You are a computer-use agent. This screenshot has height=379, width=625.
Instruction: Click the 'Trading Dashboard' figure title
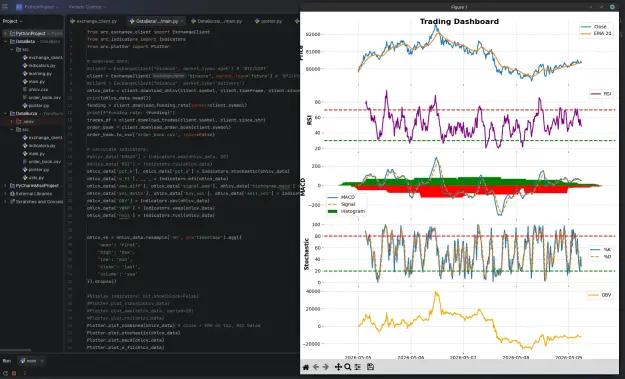[459, 22]
